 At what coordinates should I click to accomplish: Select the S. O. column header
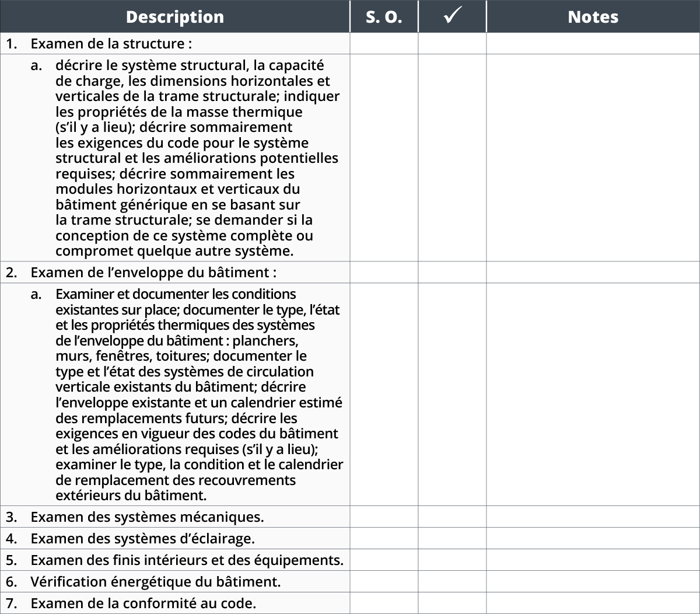[x=384, y=17]
